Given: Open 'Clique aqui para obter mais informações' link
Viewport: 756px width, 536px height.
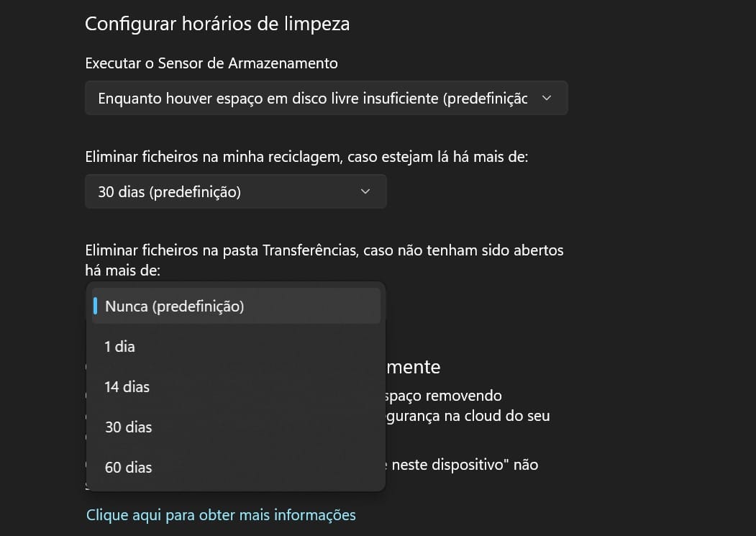Looking at the screenshot, I should pyautogui.click(x=221, y=515).
